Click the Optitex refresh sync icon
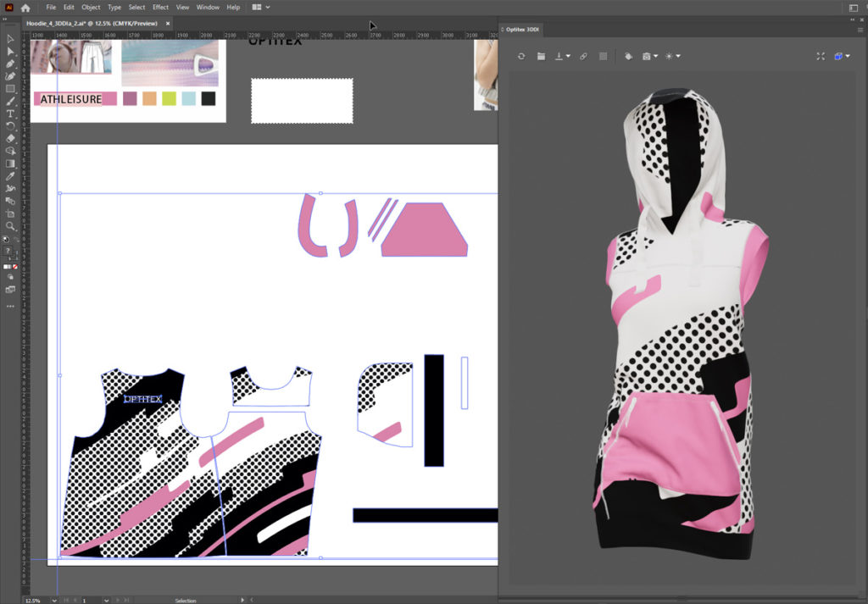Screen dimensions: 868x604 click(x=521, y=56)
